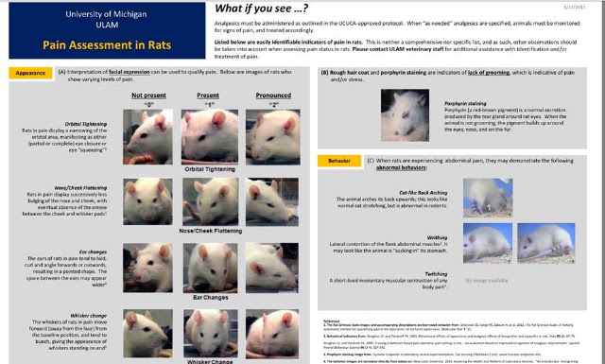
Task: Open the orbital tightening 'Present' rat image
Action: [210, 137]
